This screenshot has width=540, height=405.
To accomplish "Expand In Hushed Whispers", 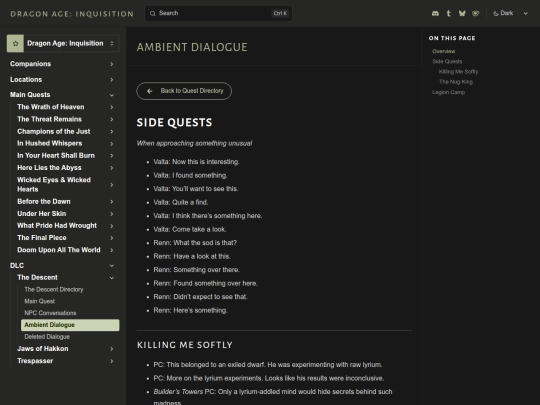I will pos(65,143).
